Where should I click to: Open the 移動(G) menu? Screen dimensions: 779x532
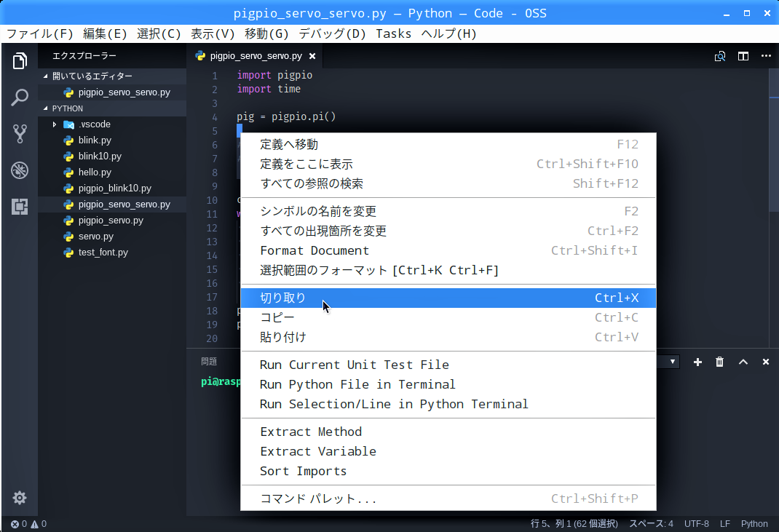pos(266,33)
